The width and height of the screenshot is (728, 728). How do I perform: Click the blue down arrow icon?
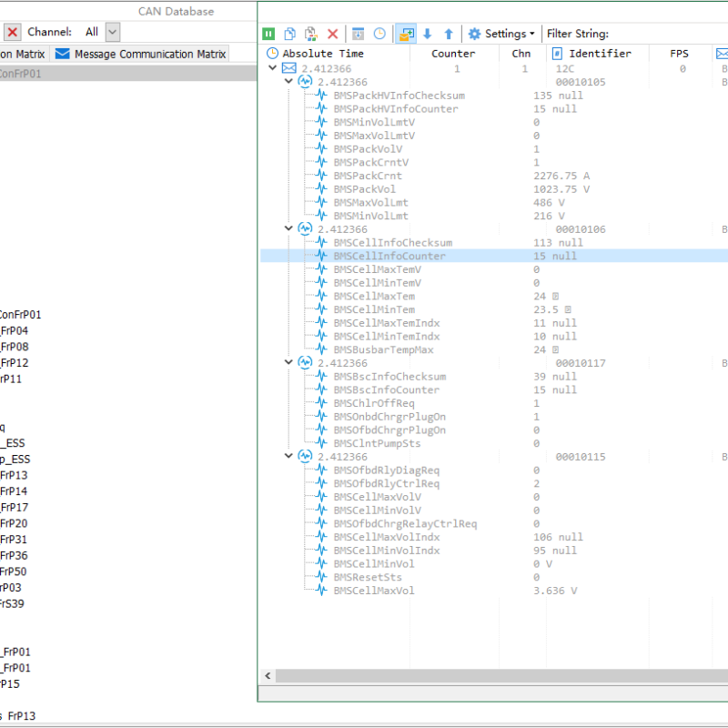point(428,34)
